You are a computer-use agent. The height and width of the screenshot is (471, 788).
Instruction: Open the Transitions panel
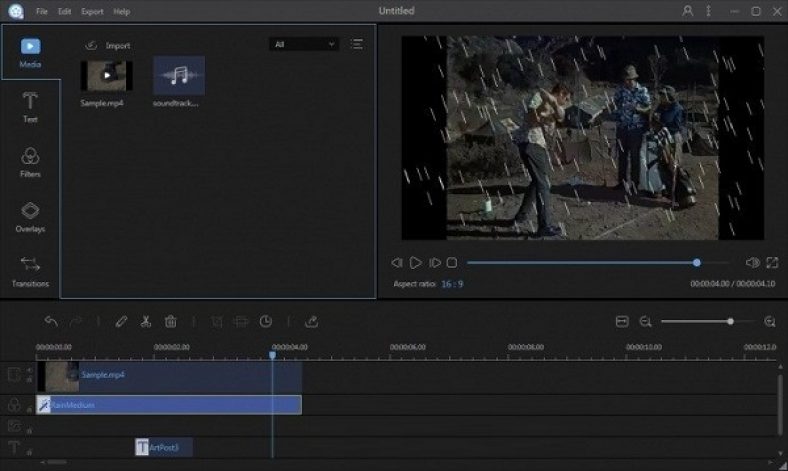(30, 271)
